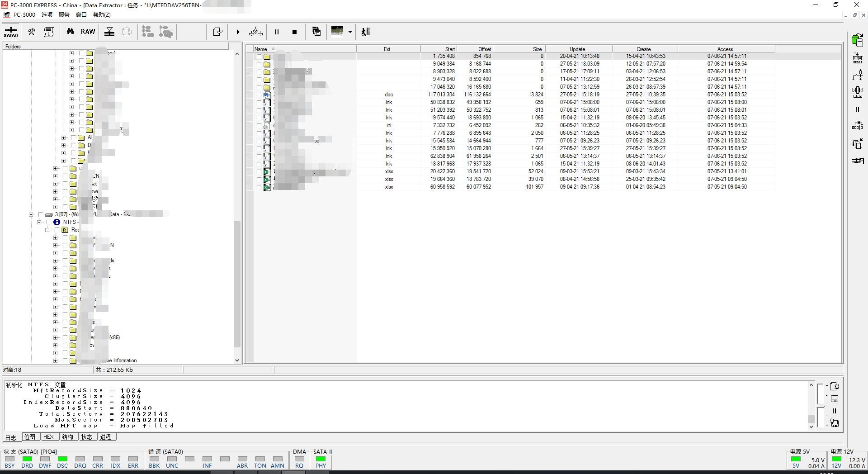Click the Create column header
The height and width of the screenshot is (474, 868).
coord(643,49)
